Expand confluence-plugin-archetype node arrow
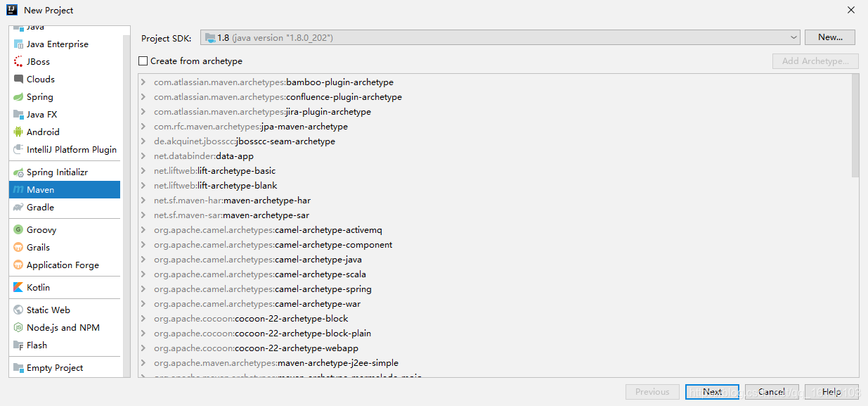The width and height of the screenshot is (868, 406). point(143,97)
